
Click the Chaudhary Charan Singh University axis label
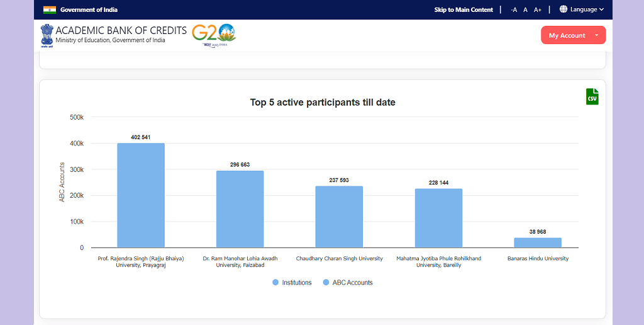pyautogui.click(x=339, y=259)
